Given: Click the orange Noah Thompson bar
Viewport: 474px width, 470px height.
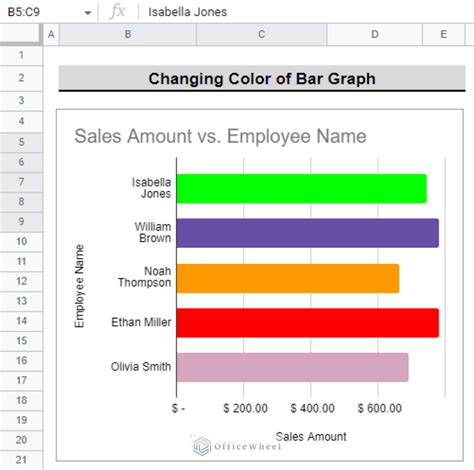Looking at the screenshot, I should [x=288, y=278].
